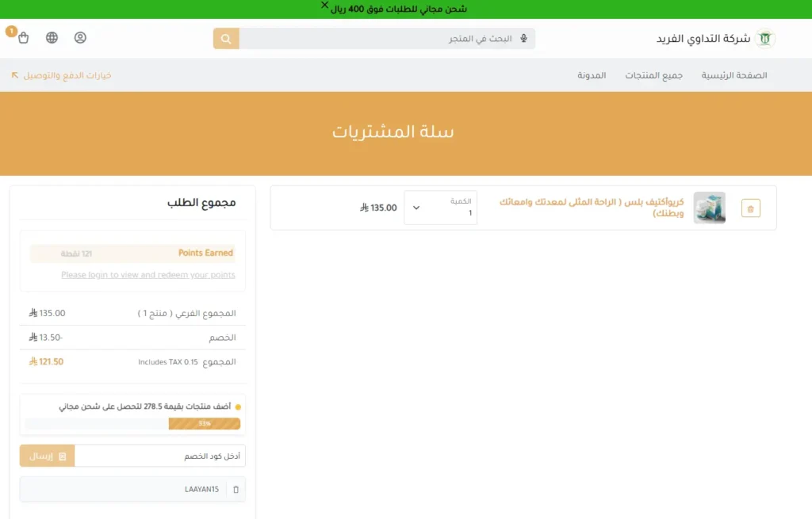Click the -13.50 discount amount

(x=45, y=338)
